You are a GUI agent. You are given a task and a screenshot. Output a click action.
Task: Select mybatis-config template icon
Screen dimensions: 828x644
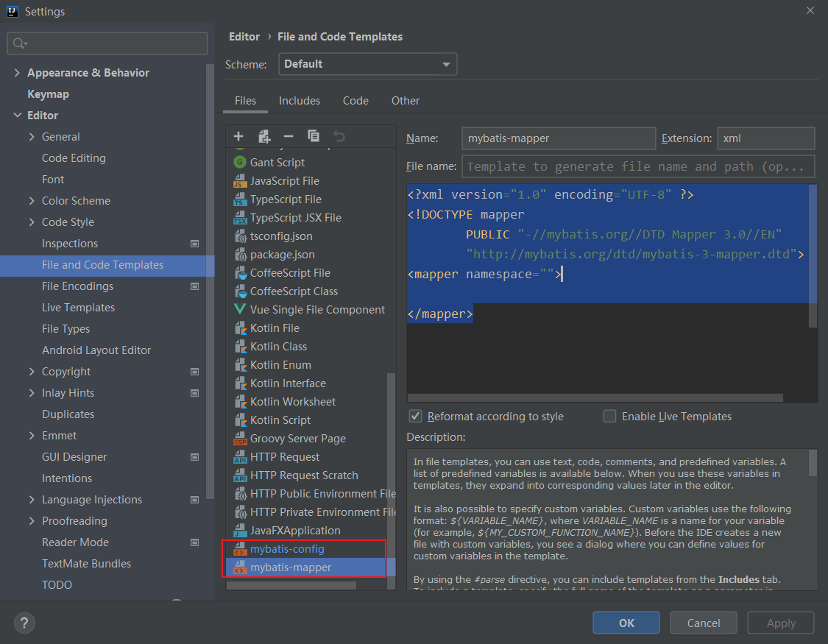click(x=240, y=550)
